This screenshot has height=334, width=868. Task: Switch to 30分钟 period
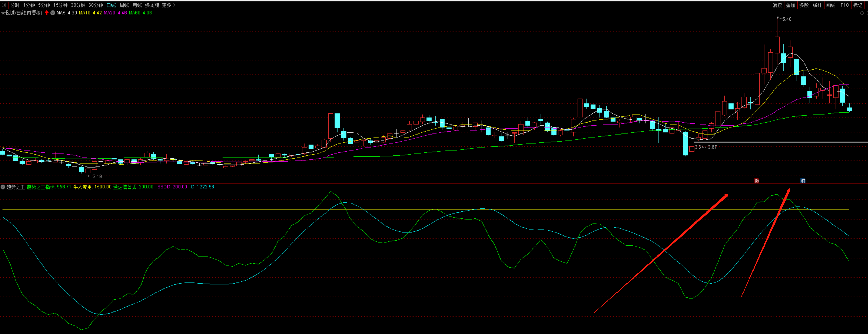click(78, 5)
